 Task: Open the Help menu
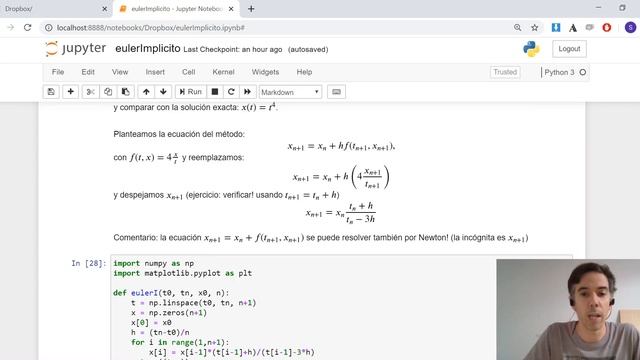[x=304, y=72]
